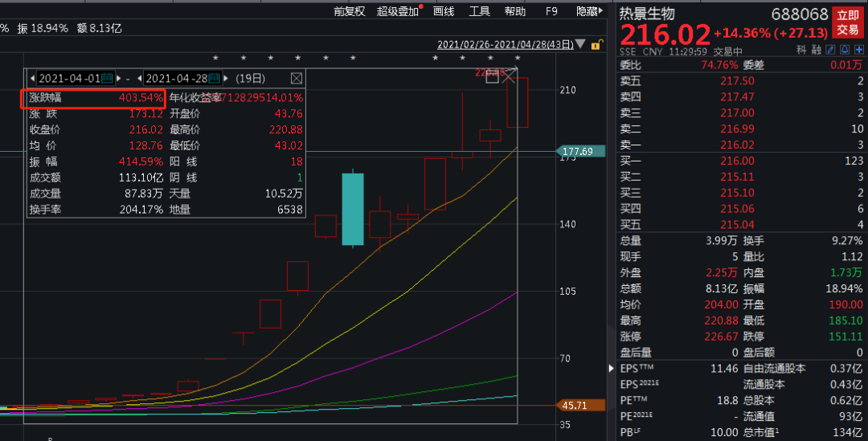Click the 买一 bid price 216.00

(737, 161)
